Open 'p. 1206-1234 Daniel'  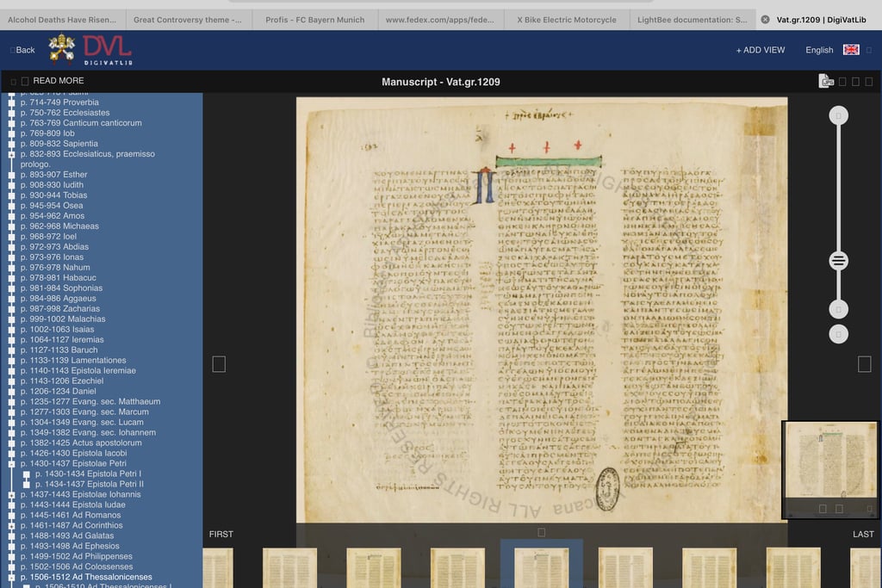(58, 391)
